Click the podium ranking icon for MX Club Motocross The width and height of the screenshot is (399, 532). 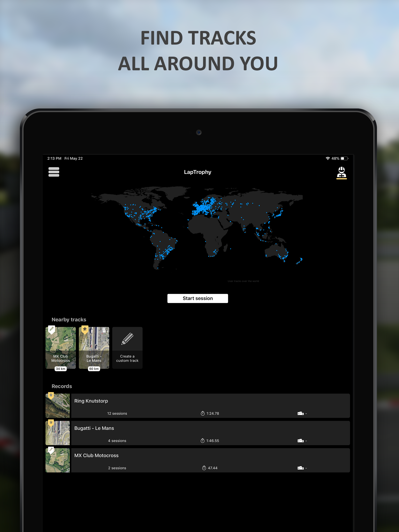[x=300, y=468]
